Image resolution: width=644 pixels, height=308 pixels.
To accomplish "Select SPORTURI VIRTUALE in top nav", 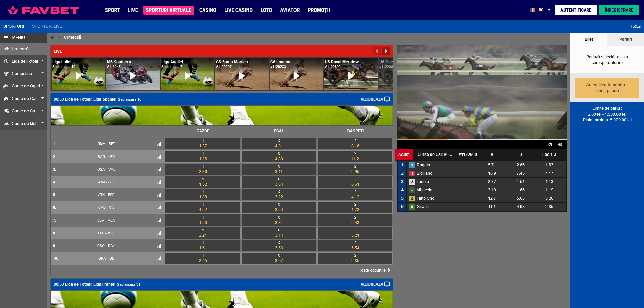I will [x=168, y=10].
